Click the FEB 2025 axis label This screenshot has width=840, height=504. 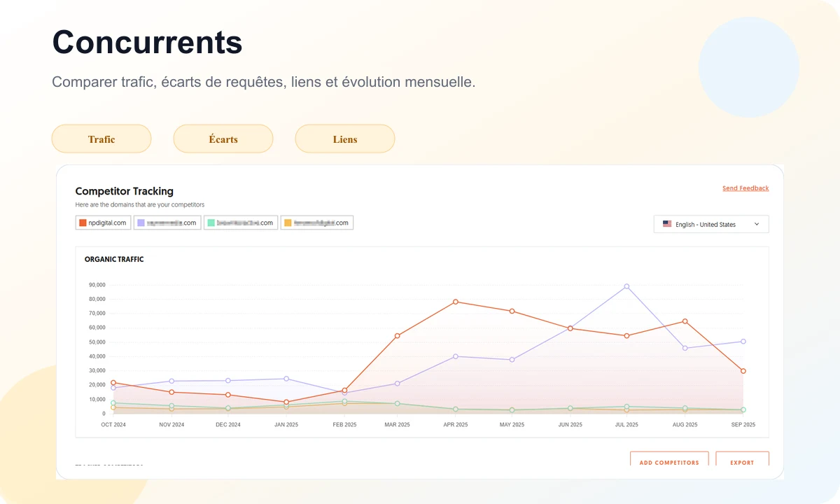click(344, 425)
